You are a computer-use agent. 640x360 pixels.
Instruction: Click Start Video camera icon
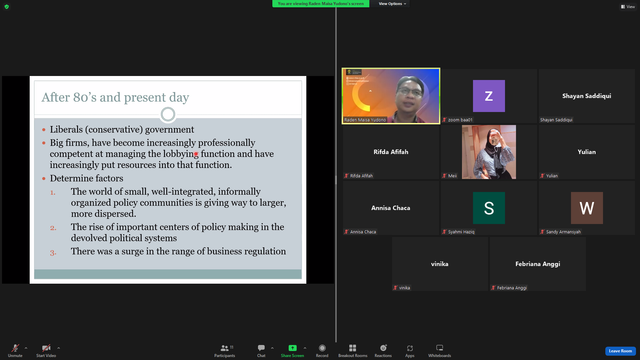(46, 348)
